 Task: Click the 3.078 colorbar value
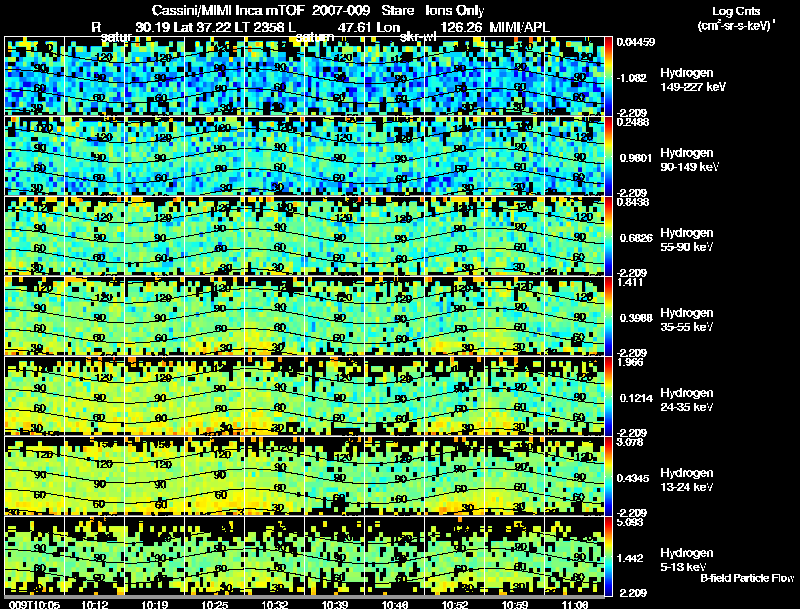[x=630, y=442]
